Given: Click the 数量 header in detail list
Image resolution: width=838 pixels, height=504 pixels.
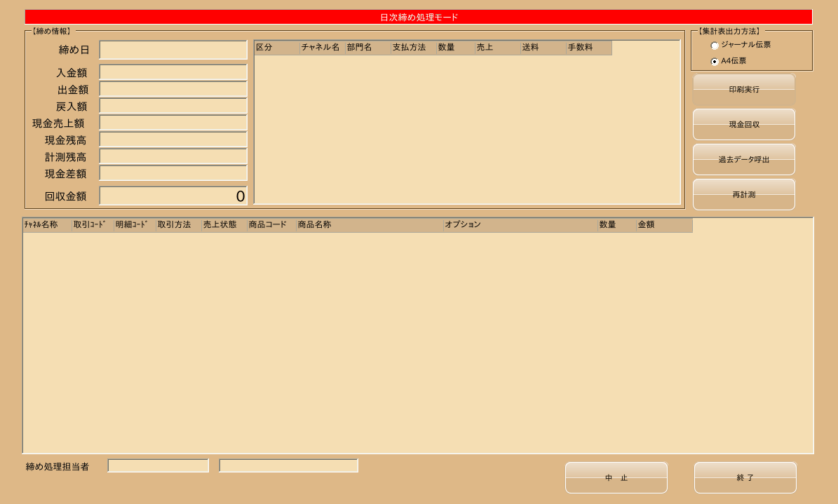Looking at the screenshot, I should tap(616, 225).
